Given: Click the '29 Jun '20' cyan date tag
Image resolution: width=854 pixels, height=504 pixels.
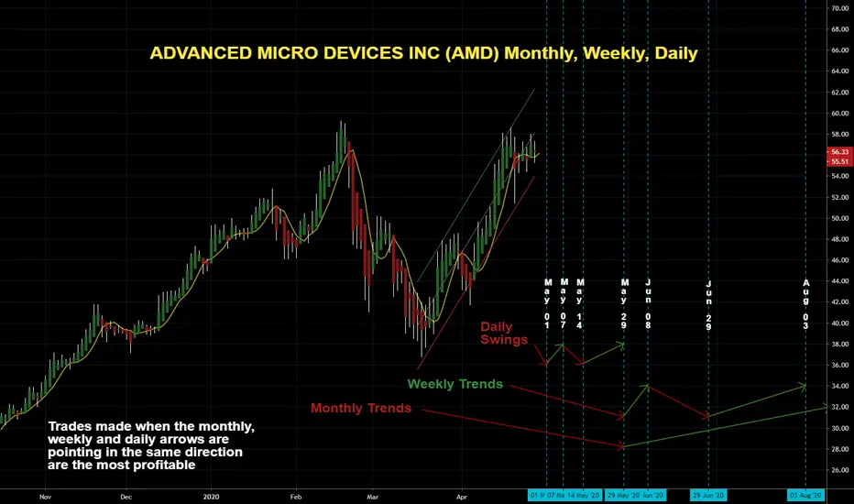Looking at the screenshot, I should tap(708, 495).
